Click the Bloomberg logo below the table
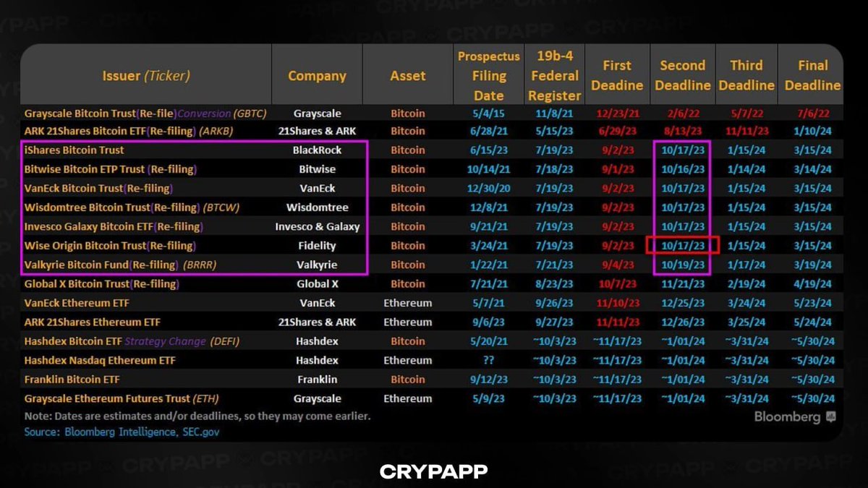Screen dimensions: 868x488 pos(795,417)
